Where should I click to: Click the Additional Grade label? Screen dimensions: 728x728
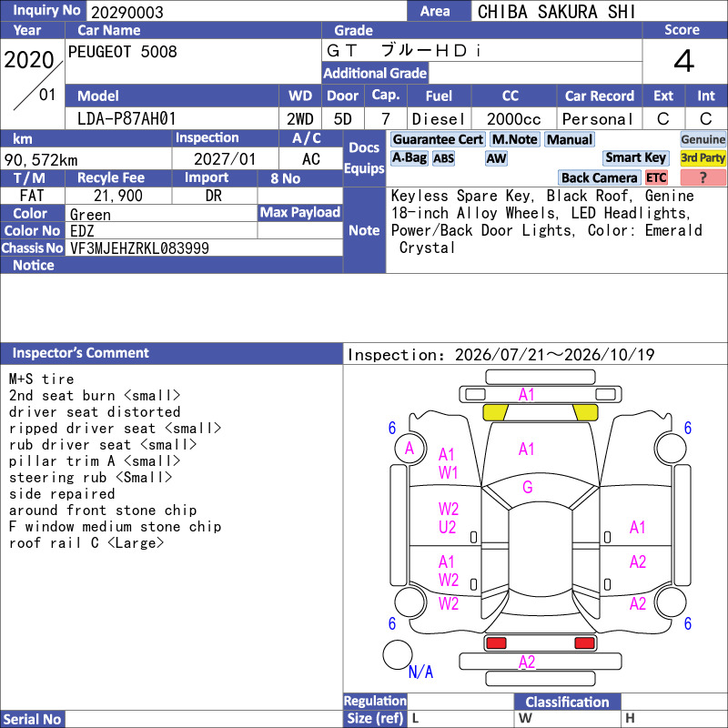click(x=375, y=73)
